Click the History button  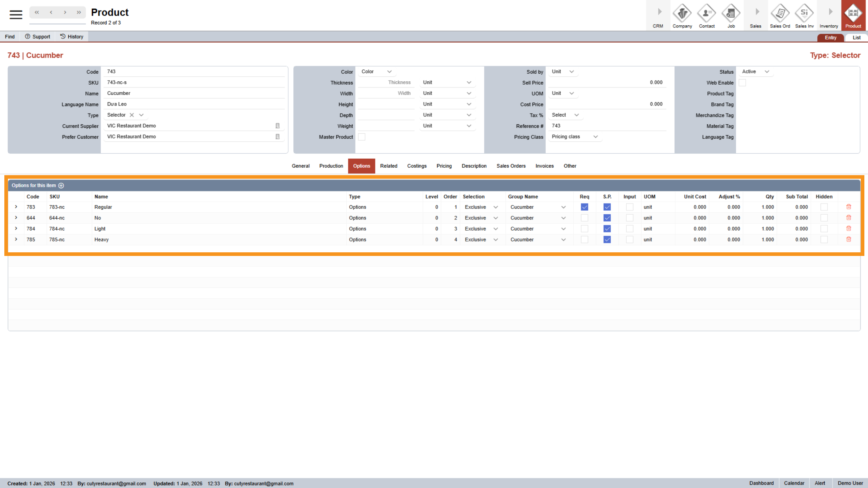coord(72,37)
